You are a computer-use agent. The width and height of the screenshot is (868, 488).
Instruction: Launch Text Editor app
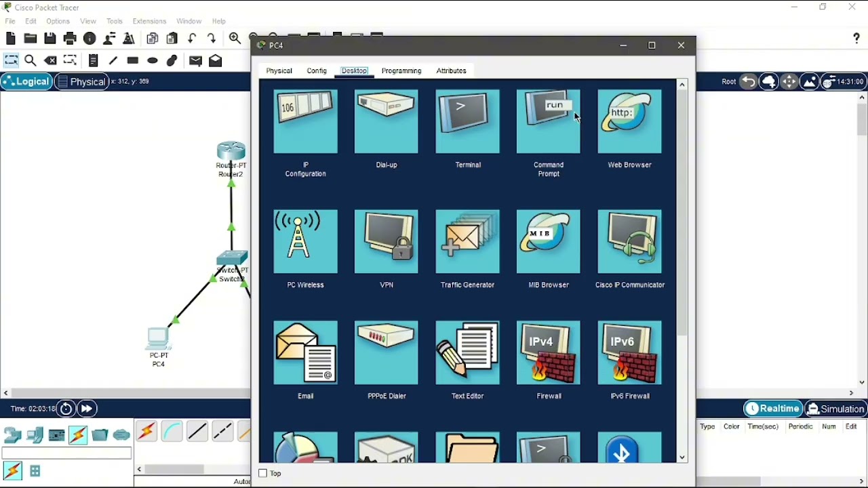coord(467,353)
